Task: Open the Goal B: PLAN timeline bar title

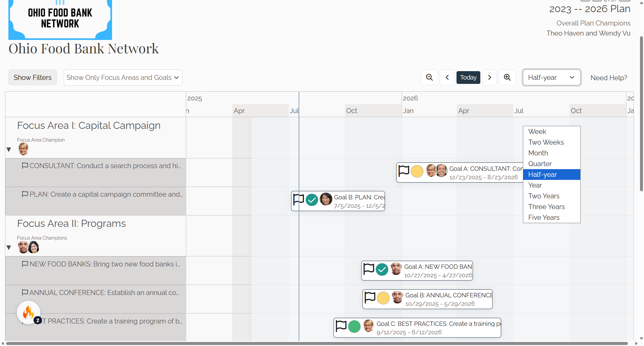Action: point(359,197)
